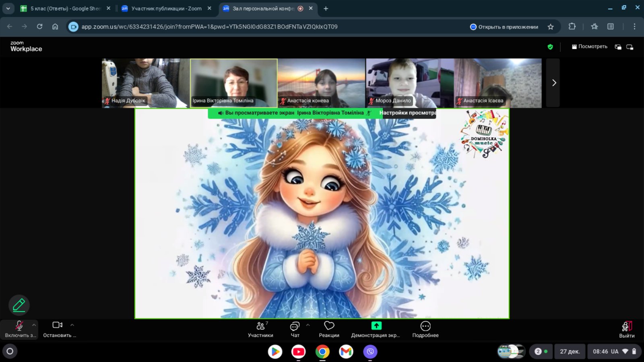Screen dimensions: 644x362
Task: Click the green encryption shield icon
Action: (x=550, y=47)
